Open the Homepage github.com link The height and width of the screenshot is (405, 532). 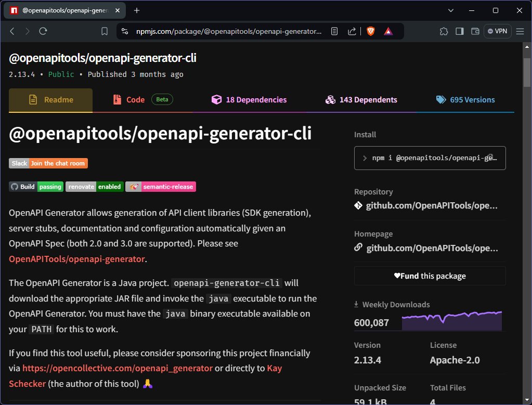coord(432,248)
